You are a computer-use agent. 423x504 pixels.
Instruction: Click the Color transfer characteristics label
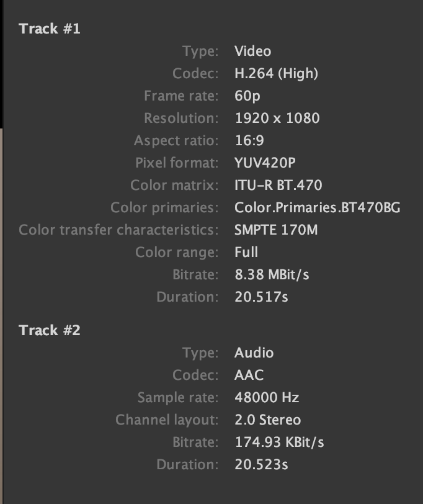[x=118, y=230]
